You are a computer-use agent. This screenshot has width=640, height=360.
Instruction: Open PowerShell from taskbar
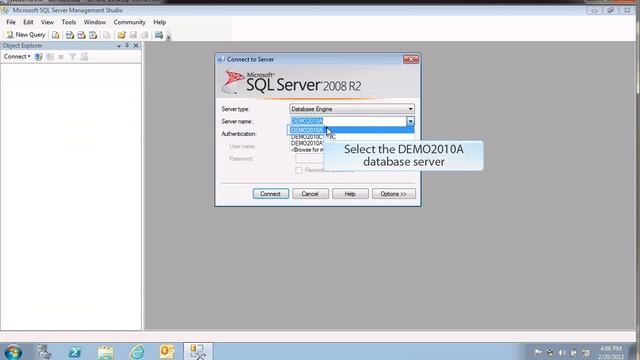[x=75, y=352]
